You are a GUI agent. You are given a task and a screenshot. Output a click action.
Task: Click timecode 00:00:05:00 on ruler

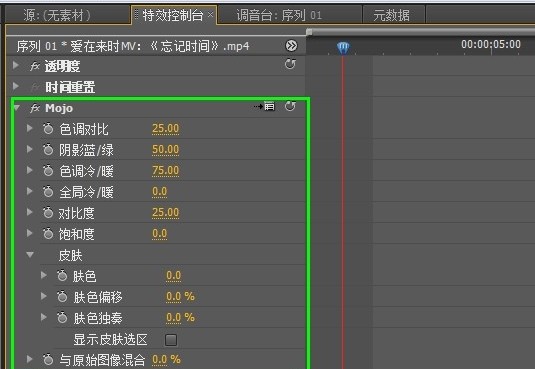pos(491,44)
